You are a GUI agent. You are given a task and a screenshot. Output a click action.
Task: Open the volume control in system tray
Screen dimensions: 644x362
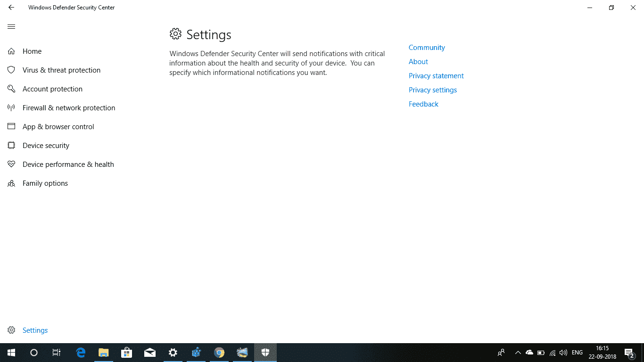pyautogui.click(x=563, y=353)
